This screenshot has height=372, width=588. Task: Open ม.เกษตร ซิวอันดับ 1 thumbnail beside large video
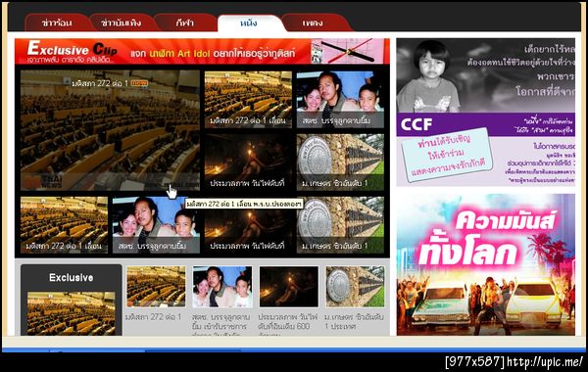click(x=340, y=163)
